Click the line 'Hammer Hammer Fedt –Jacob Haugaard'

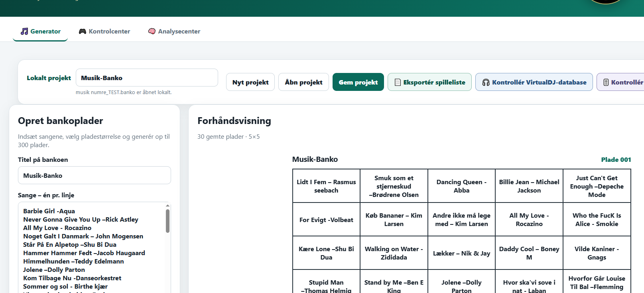pos(84,253)
